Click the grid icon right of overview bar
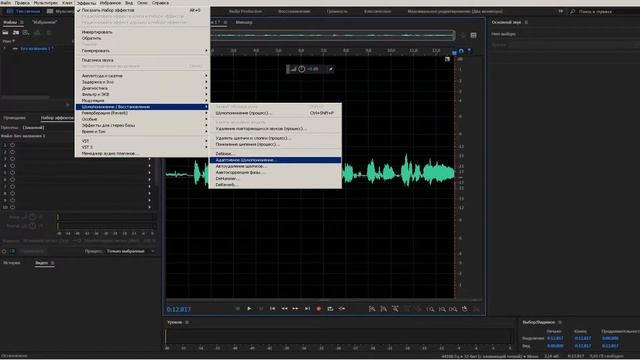640x360 pixels. click(473, 36)
